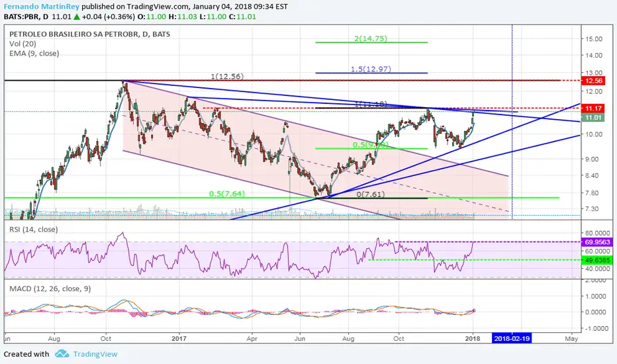Select the Vol (20) indicator legend
617x364 pixels.
tap(23, 44)
